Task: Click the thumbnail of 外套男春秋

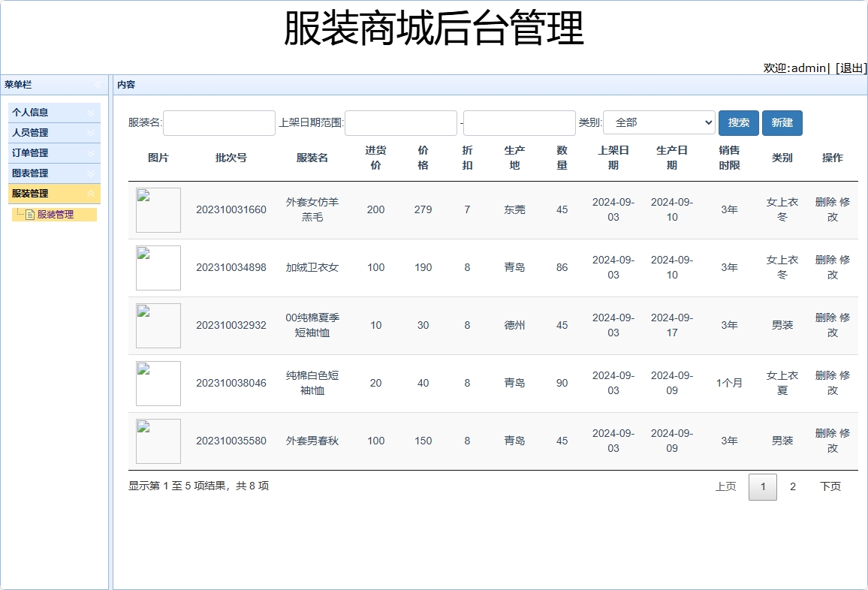Action: [158, 441]
